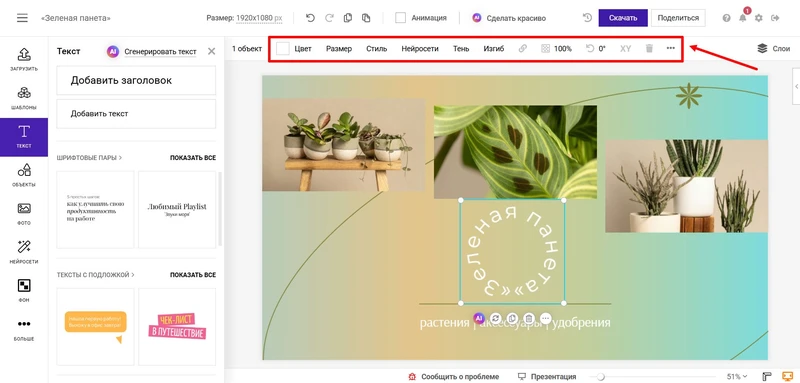Open Объекты sidebar section
This screenshot has height=383, width=800.
[24, 175]
